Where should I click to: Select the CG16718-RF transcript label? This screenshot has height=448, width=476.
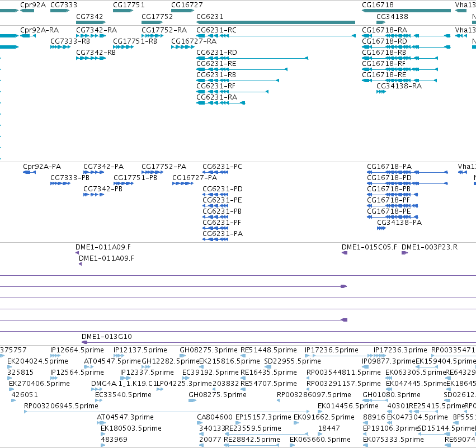tap(383, 64)
